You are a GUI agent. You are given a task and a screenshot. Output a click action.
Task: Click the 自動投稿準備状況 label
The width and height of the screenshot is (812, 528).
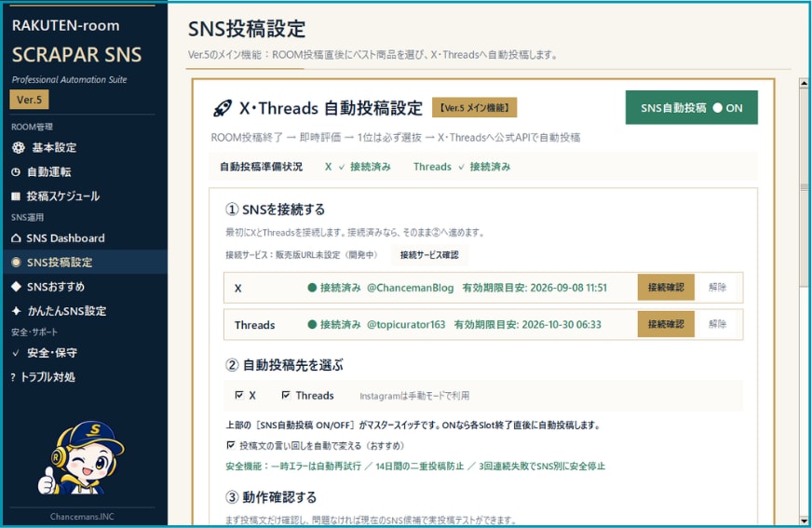point(261,167)
